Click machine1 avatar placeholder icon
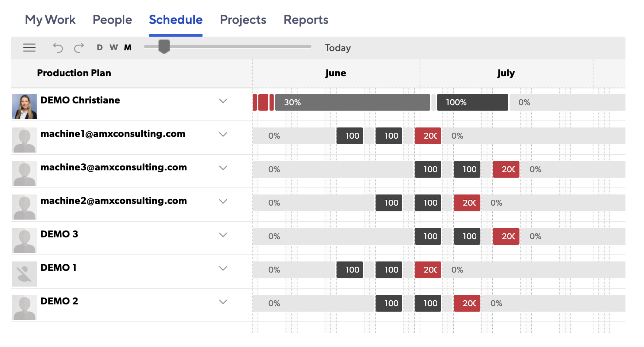This screenshot has height=347, width=644. click(x=24, y=140)
